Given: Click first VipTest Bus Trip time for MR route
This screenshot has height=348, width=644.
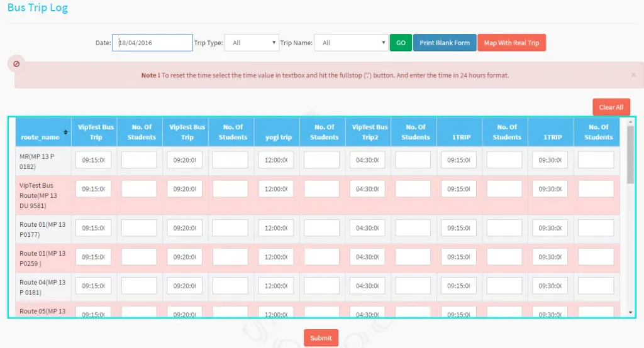Looking at the screenshot, I should point(93,160).
